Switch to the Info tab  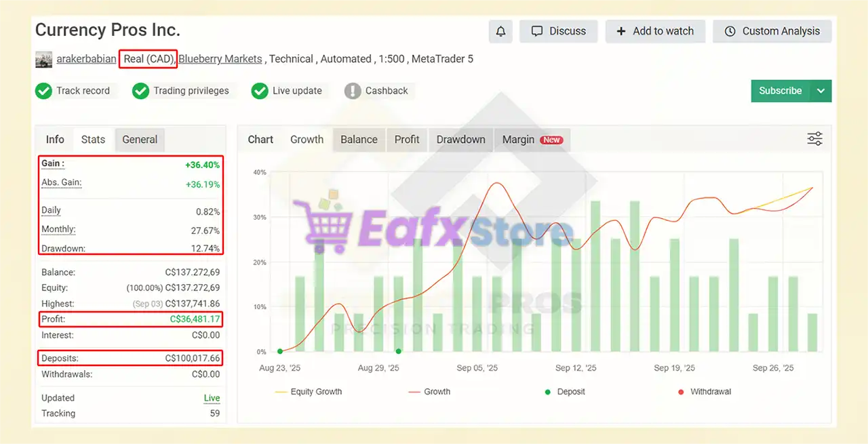coord(55,140)
